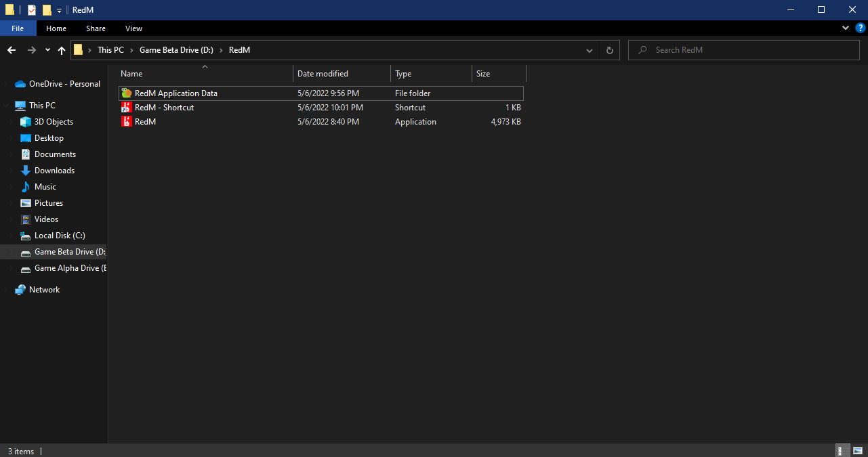Click the "RedM" application name in file list
Image resolution: width=868 pixels, height=457 pixels.
click(145, 122)
